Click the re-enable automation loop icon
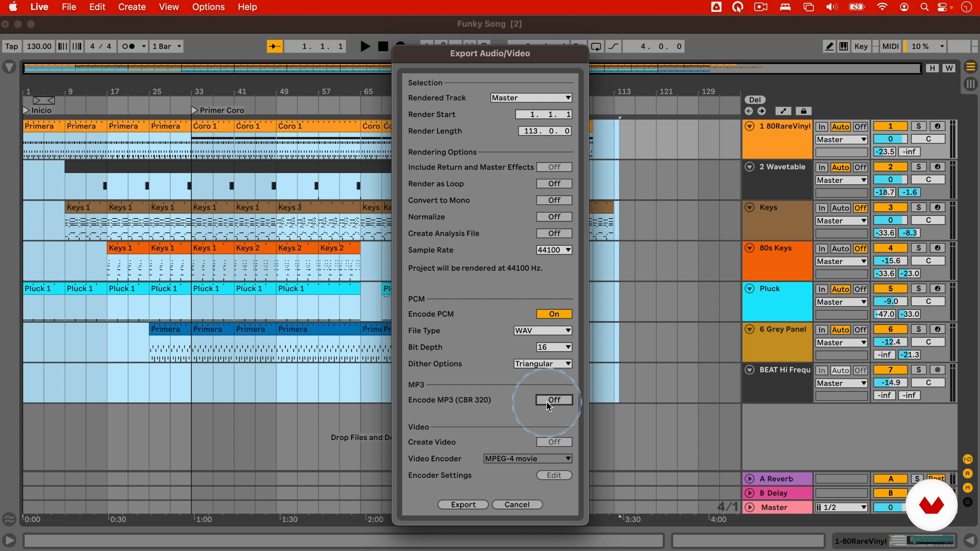 point(596,47)
